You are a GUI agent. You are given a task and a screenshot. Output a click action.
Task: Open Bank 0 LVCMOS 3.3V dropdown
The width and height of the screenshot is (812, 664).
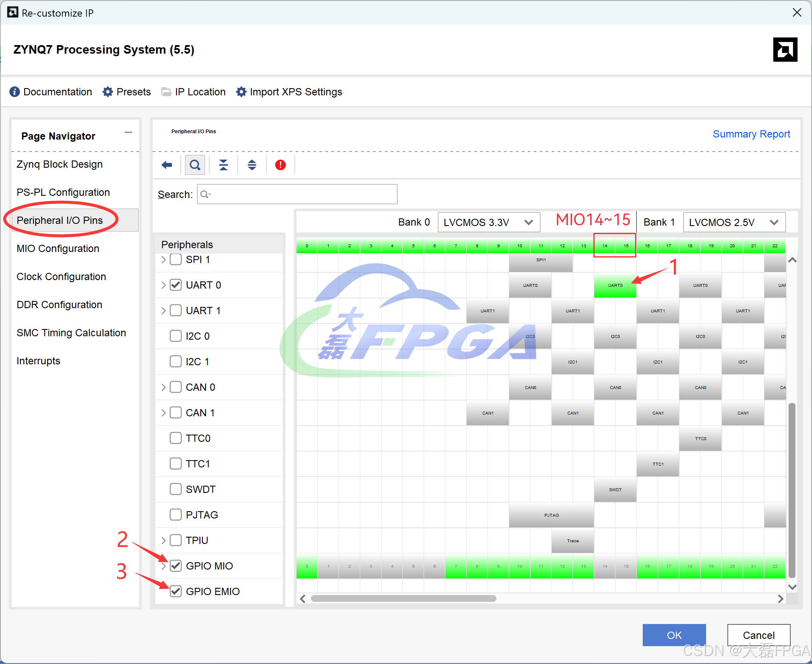[x=489, y=222]
